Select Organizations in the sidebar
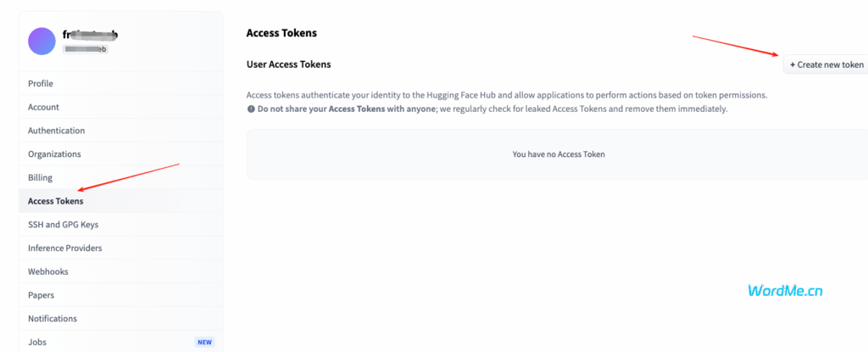 click(120, 154)
